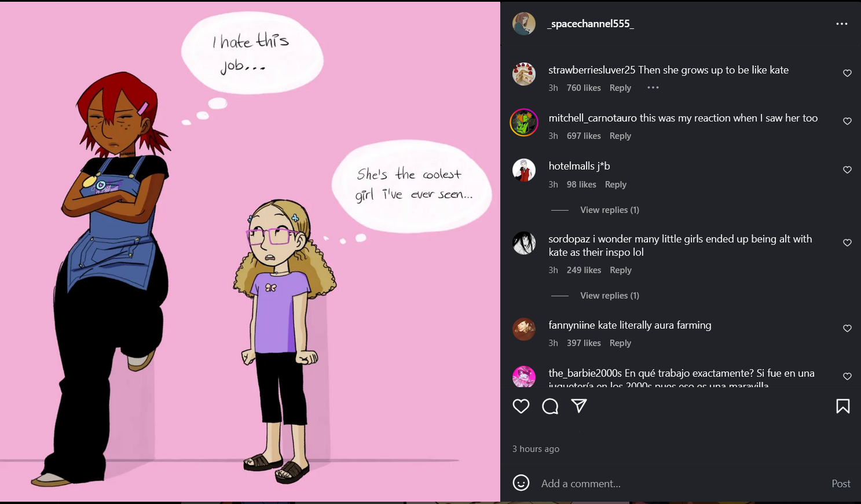Image resolution: width=861 pixels, height=504 pixels.
Task: Click the Post comment button
Action: 841,484
